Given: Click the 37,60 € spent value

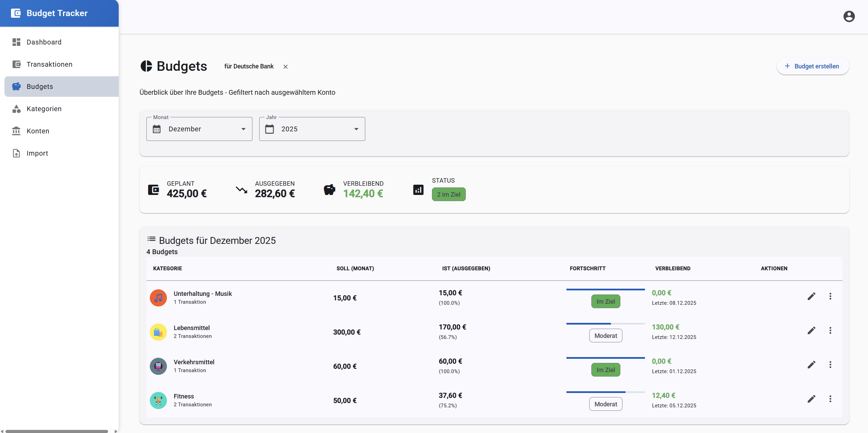Looking at the screenshot, I should tap(450, 395).
